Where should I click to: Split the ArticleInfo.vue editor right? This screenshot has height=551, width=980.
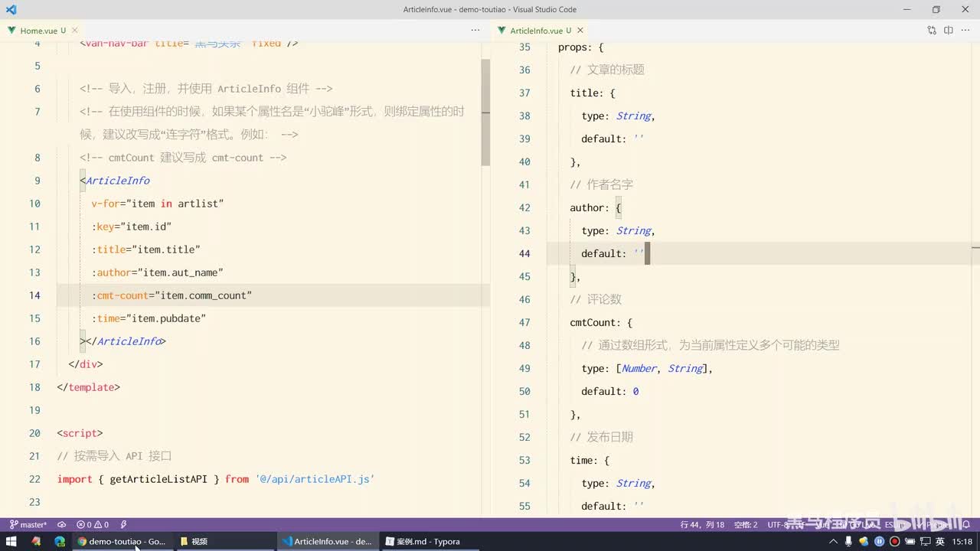(949, 31)
